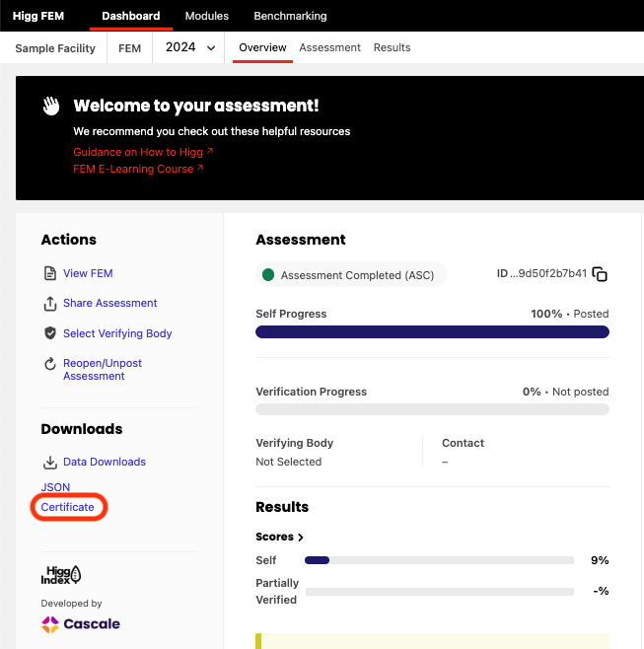Click the Select Verifying Body link
644x649 pixels.
[117, 333]
